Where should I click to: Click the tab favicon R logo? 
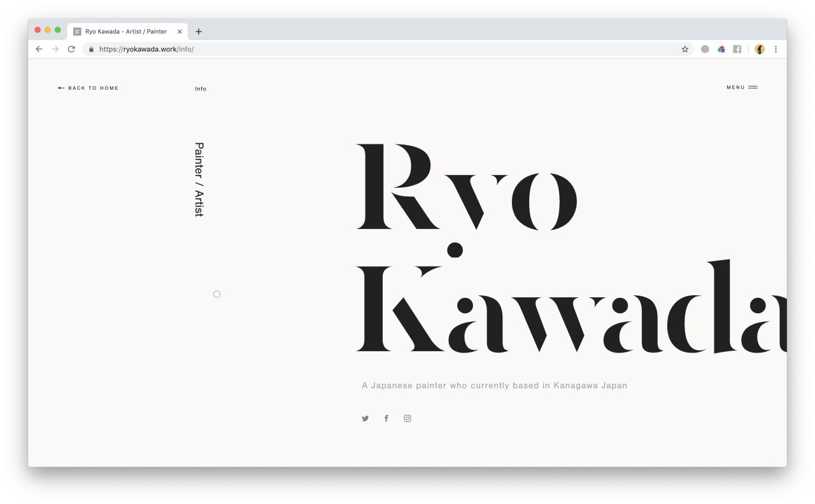77,31
